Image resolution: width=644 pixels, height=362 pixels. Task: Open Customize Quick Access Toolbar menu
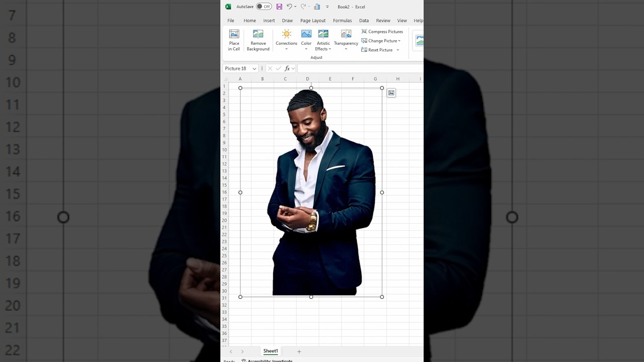328,7
